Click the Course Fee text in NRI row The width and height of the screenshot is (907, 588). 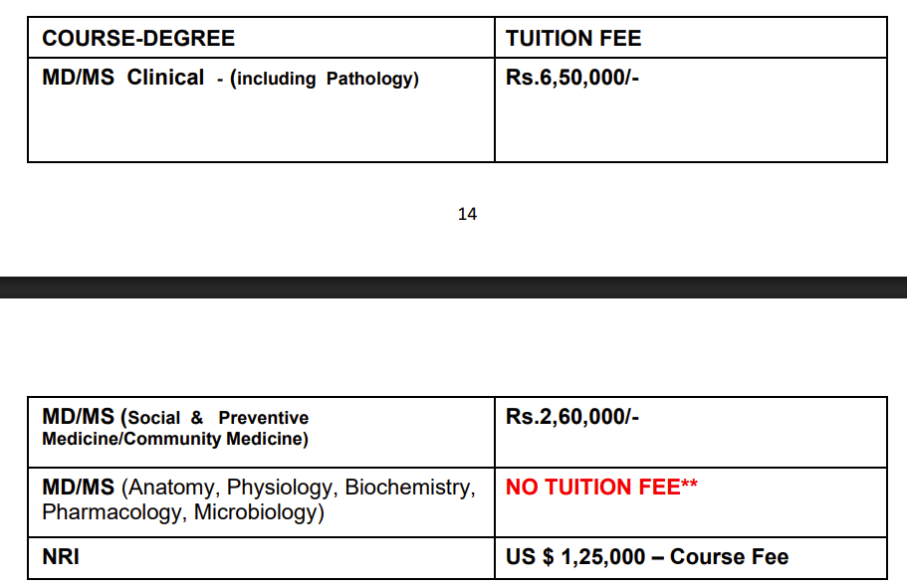[x=729, y=557]
